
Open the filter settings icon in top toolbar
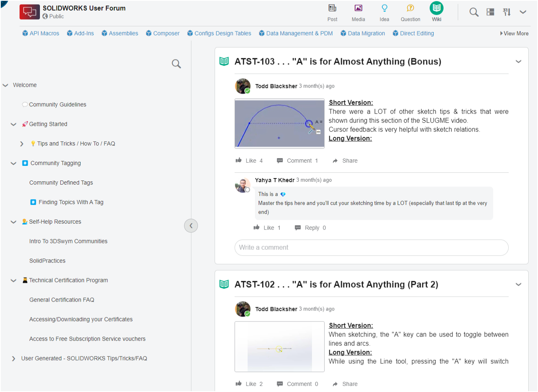pyautogui.click(x=507, y=12)
